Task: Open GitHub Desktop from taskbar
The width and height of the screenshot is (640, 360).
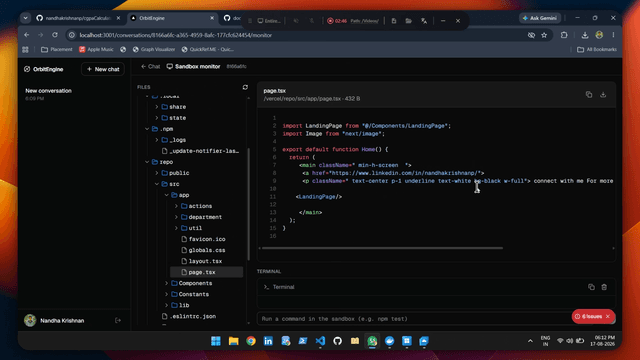Action: tap(337, 341)
